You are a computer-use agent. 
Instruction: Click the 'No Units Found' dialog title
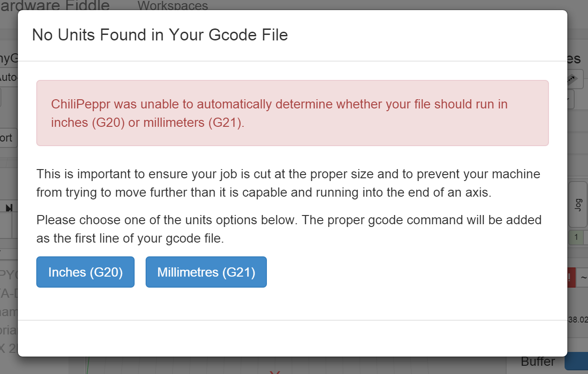(160, 35)
